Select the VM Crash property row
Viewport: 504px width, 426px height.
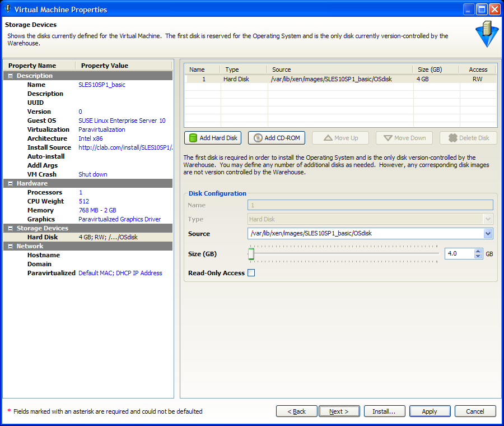(x=88, y=174)
